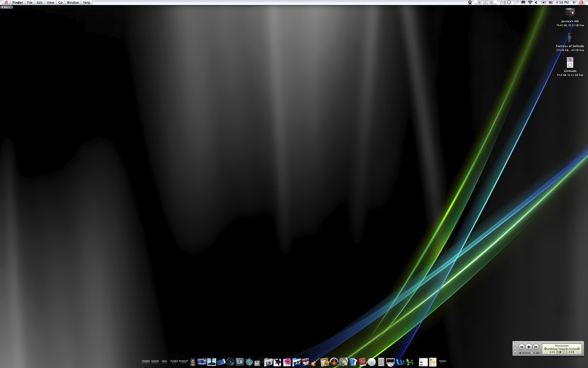Open the Trash in the Dock
588x368 pixels.
click(x=442, y=362)
